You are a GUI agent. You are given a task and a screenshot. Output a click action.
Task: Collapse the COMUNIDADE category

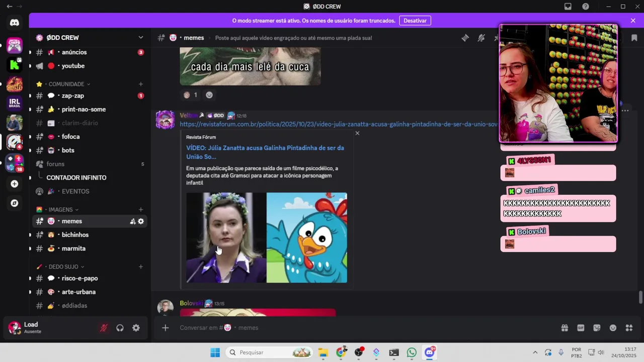(x=66, y=84)
